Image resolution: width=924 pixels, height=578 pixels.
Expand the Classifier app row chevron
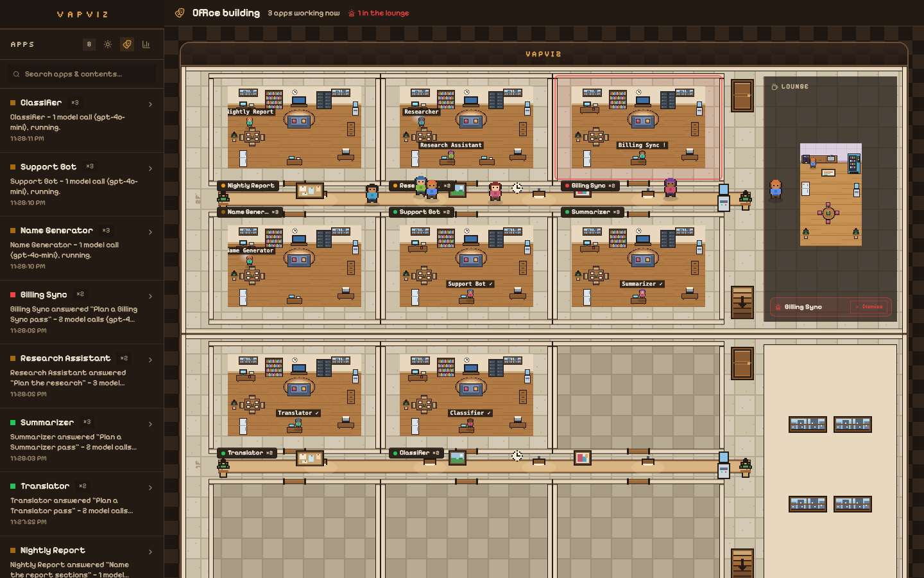pos(151,104)
